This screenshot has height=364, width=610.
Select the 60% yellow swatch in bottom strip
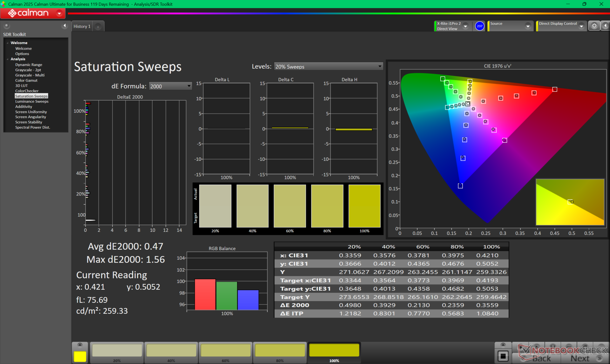pyautogui.click(x=226, y=351)
